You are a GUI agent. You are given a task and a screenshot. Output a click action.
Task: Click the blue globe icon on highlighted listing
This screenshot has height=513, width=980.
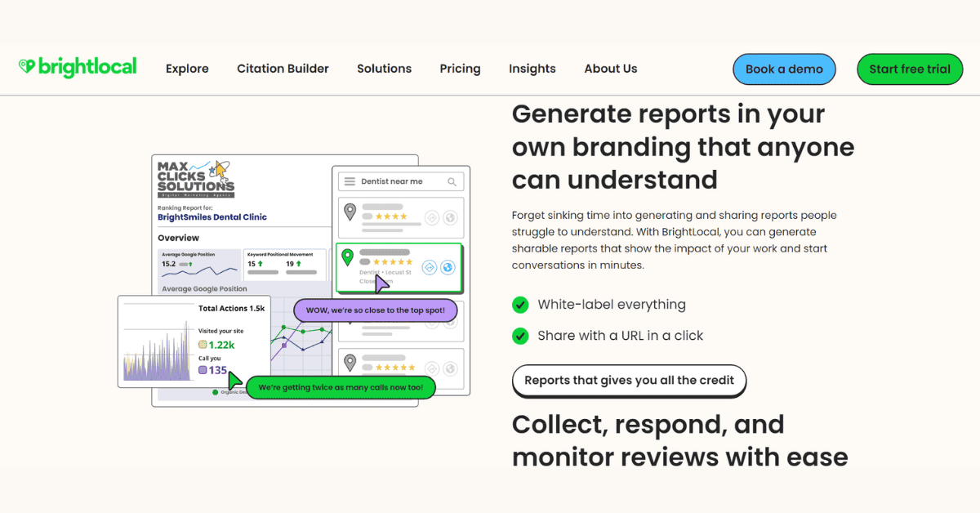[x=448, y=267]
